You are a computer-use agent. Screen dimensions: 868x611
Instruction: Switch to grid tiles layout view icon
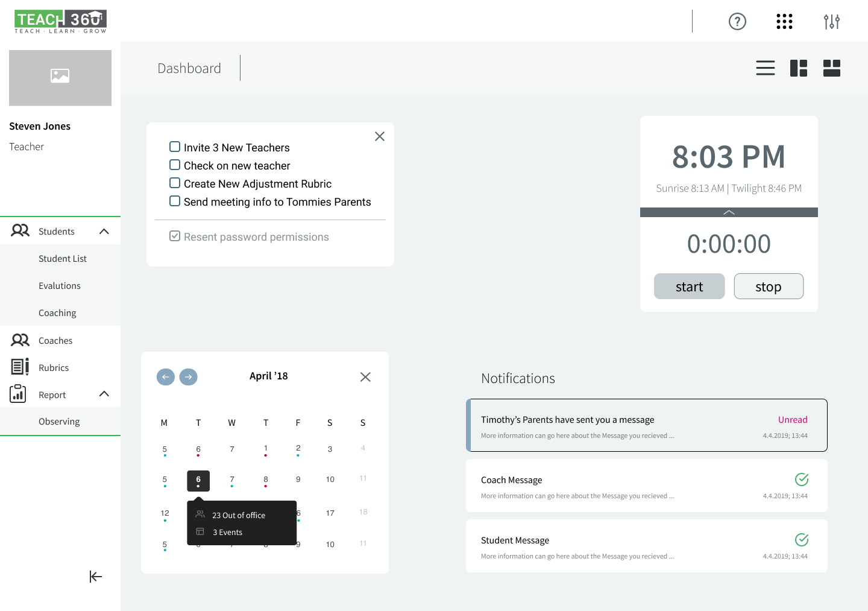pos(832,68)
